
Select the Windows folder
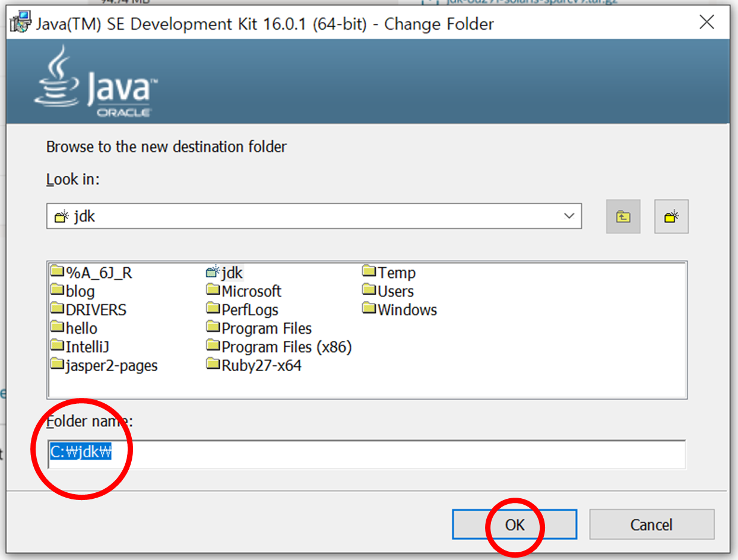400,309
